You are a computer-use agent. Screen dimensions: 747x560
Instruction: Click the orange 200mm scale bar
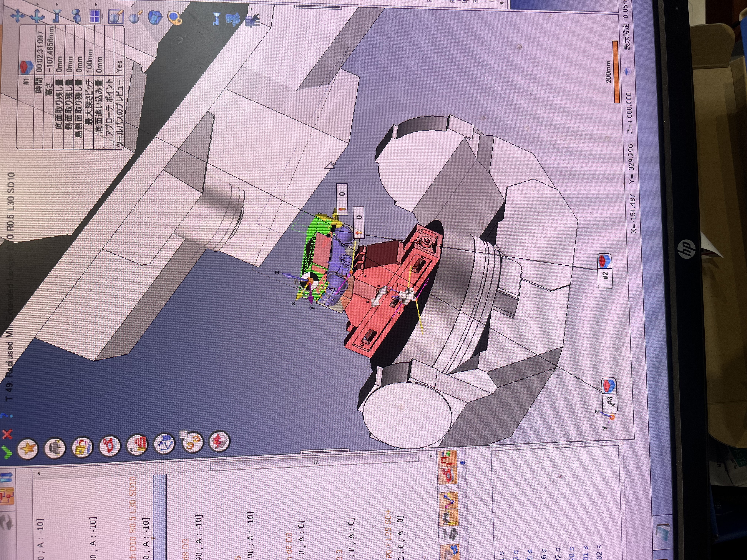pos(616,72)
